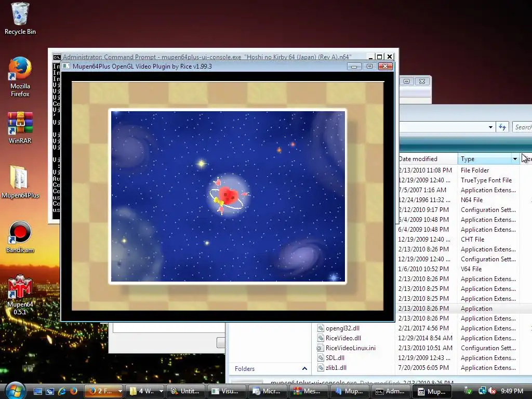Switch to the active 'Mup...' taskbar button
Viewport: 532px width, 399px height.
pos(432,391)
